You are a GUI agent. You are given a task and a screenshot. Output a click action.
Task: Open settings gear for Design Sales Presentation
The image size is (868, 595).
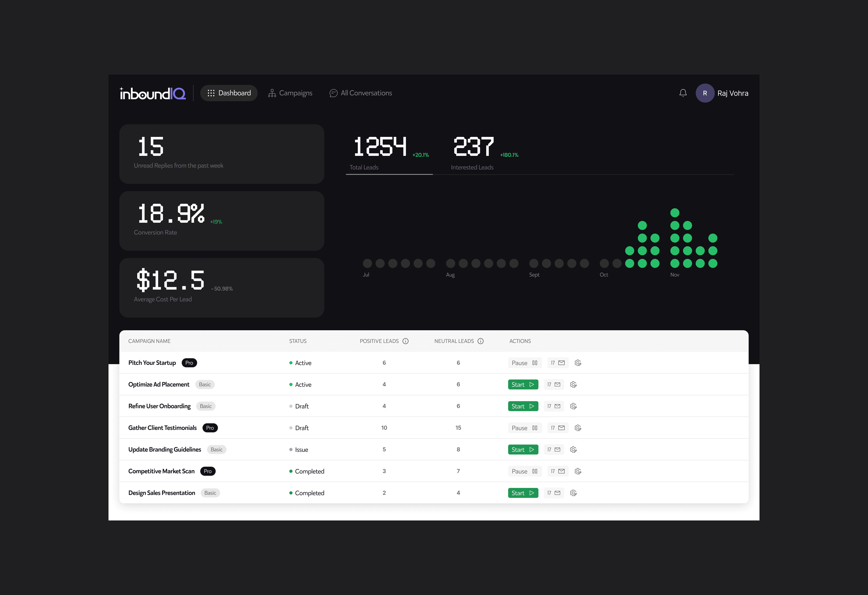pyautogui.click(x=573, y=493)
